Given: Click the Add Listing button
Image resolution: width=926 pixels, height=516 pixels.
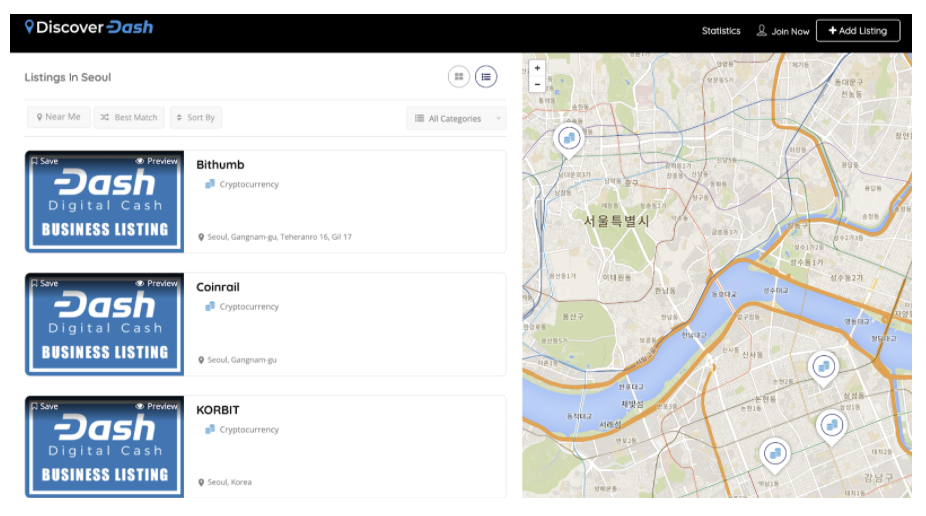Looking at the screenshot, I should (857, 31).
